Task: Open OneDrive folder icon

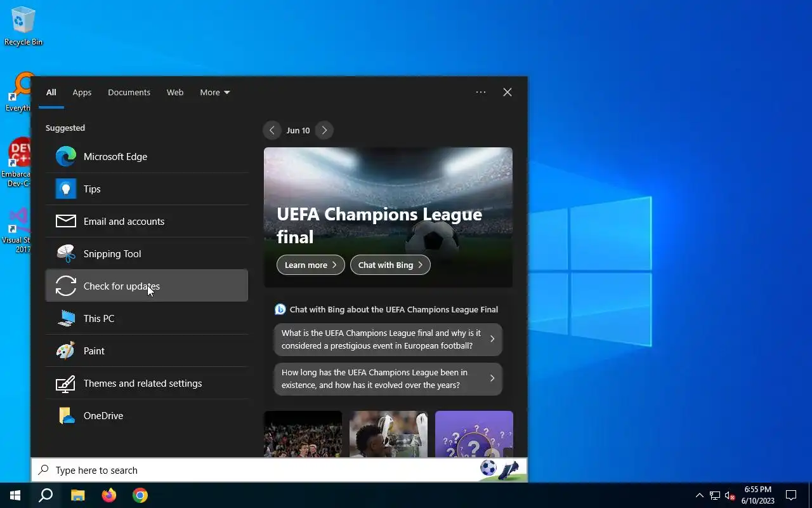Action: click(66, 415)
